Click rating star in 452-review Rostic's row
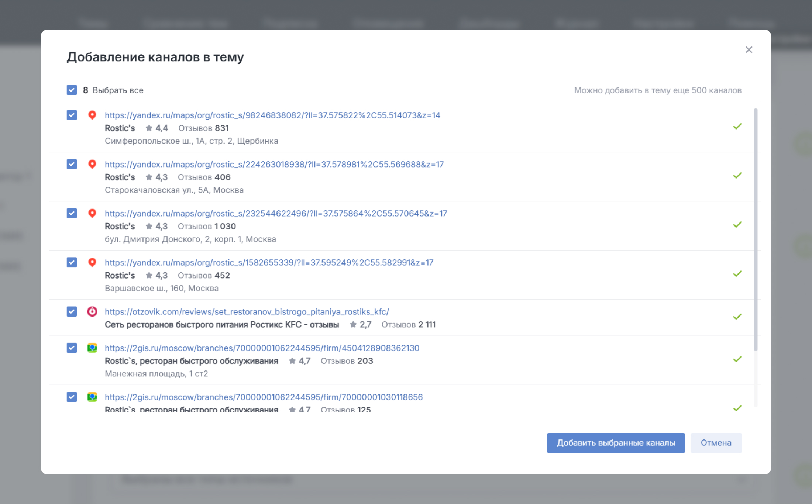 149,275
